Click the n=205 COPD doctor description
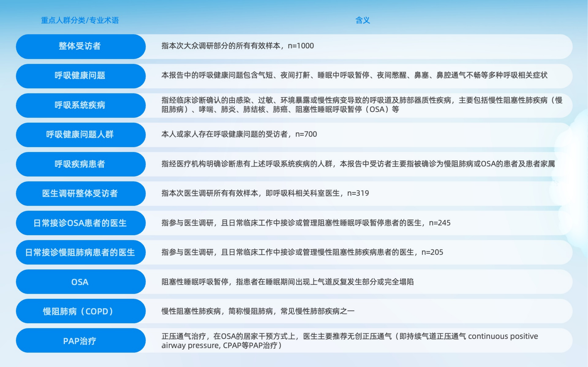Viewport: 588px width, 367px height. 302,252
